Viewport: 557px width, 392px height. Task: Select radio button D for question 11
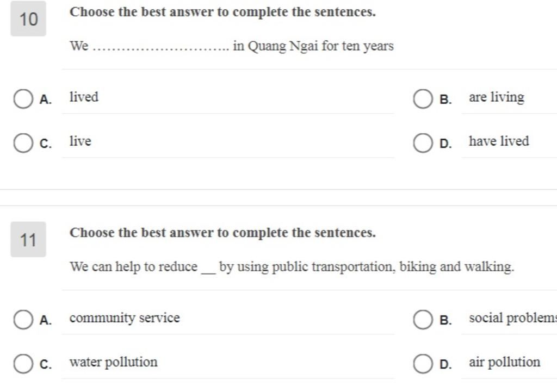[x=423, y=364]
